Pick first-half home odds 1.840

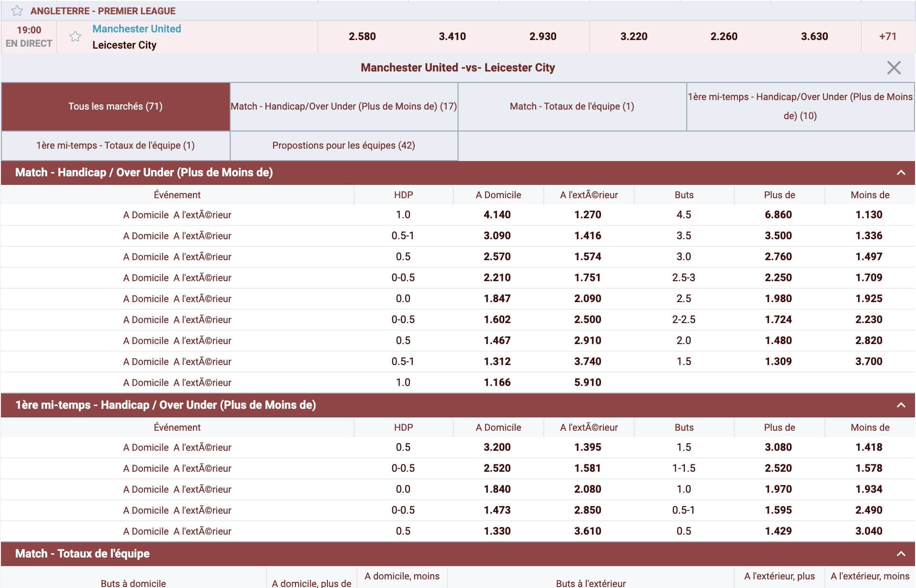pos(497,489)
